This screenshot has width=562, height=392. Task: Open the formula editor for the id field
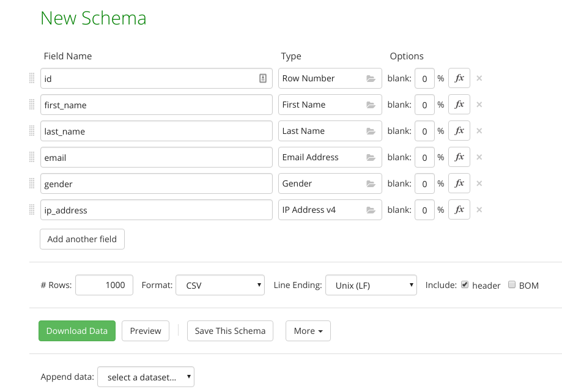459,78
